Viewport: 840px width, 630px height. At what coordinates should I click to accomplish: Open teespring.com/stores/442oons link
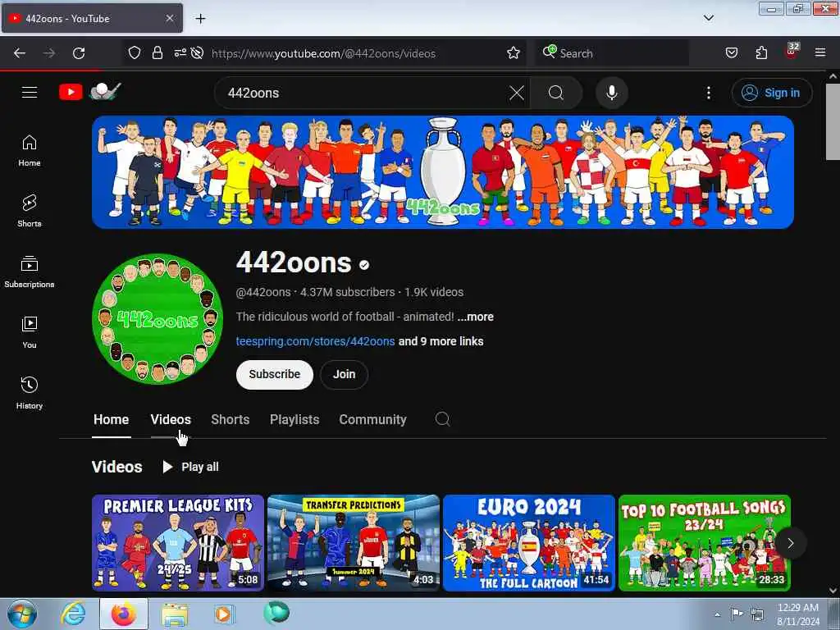pos(316,341)
